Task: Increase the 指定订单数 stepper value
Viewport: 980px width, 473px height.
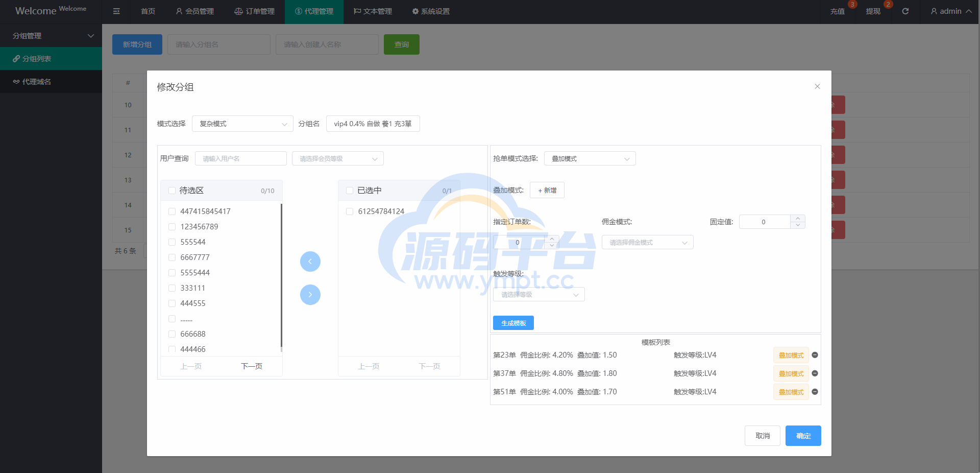Action: 552,239
